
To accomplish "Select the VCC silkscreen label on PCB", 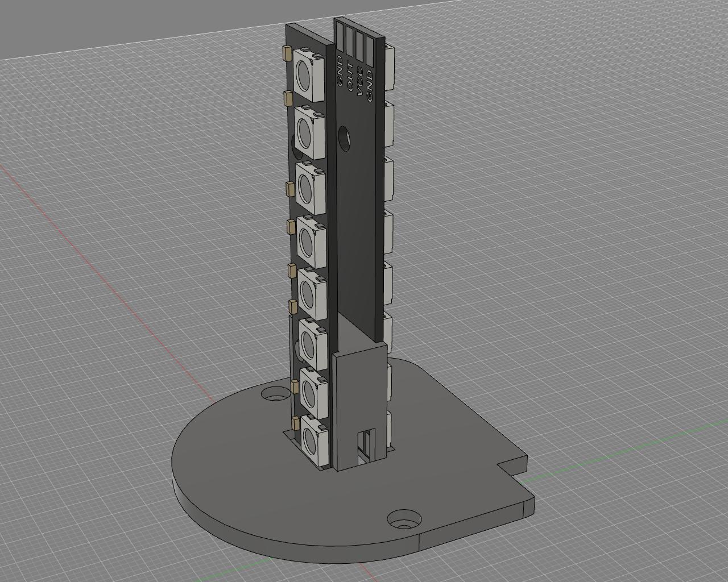I will [x=359, y=81].
